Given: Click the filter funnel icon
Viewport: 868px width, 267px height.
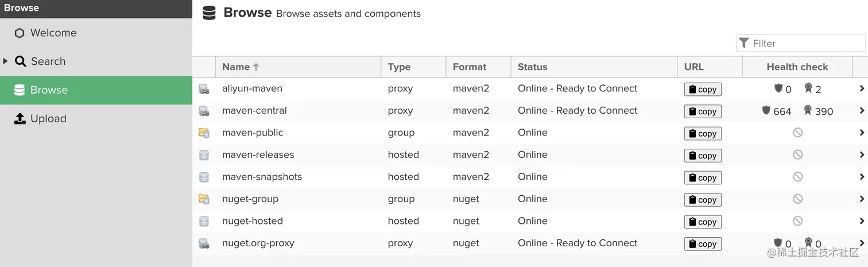Looking at the screenshot, I should [x=744, y=43].
